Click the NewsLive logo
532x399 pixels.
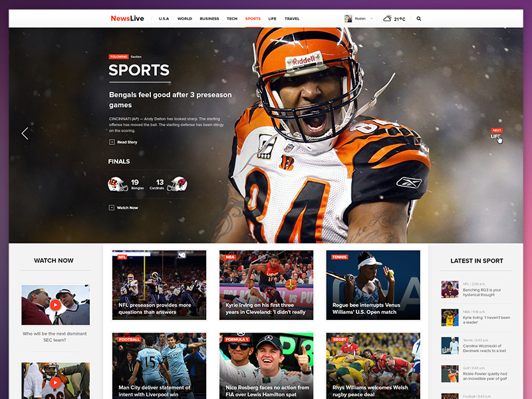[x=127, y=19]
